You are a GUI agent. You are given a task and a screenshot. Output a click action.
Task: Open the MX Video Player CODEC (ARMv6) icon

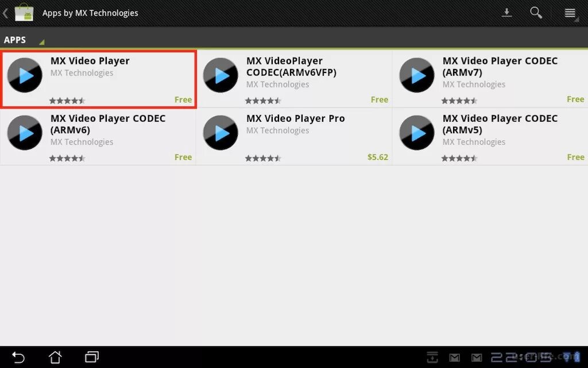point(25,133)
